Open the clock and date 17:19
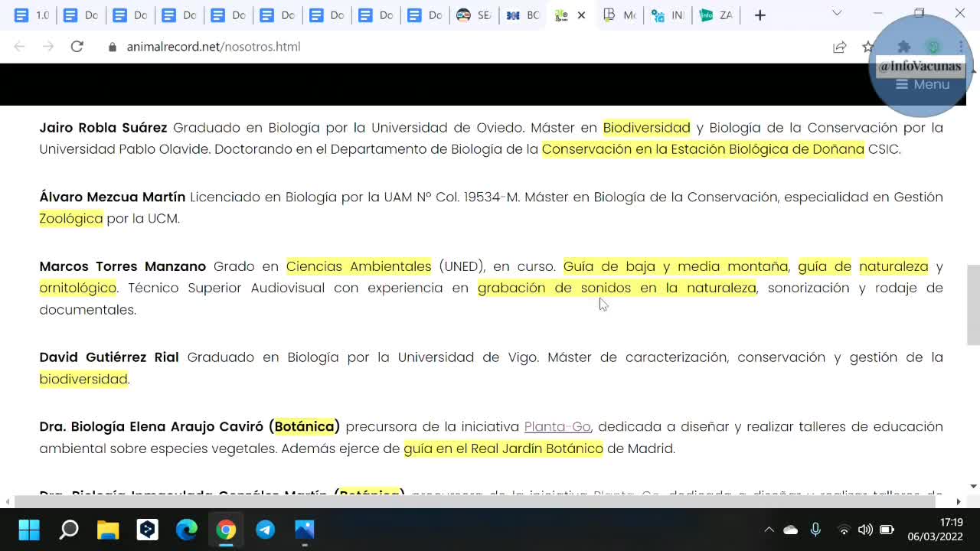Screen dimensions: 980x551 (x=936, y=530)
